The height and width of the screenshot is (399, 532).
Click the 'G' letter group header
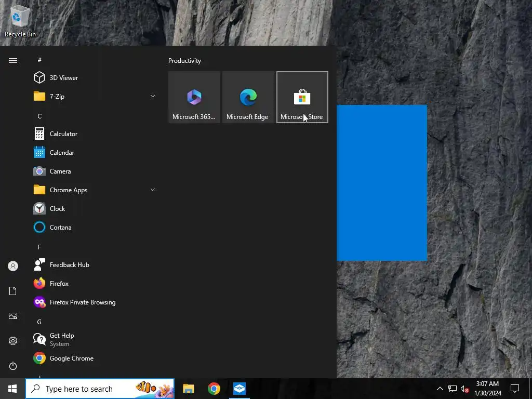pyautogui.click(x=39, y=322)
